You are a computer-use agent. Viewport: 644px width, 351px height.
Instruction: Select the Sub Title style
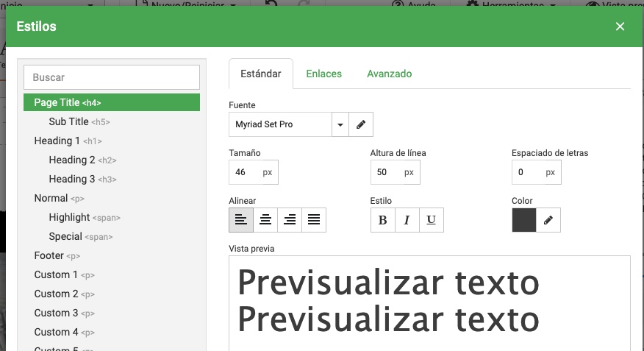69,121
